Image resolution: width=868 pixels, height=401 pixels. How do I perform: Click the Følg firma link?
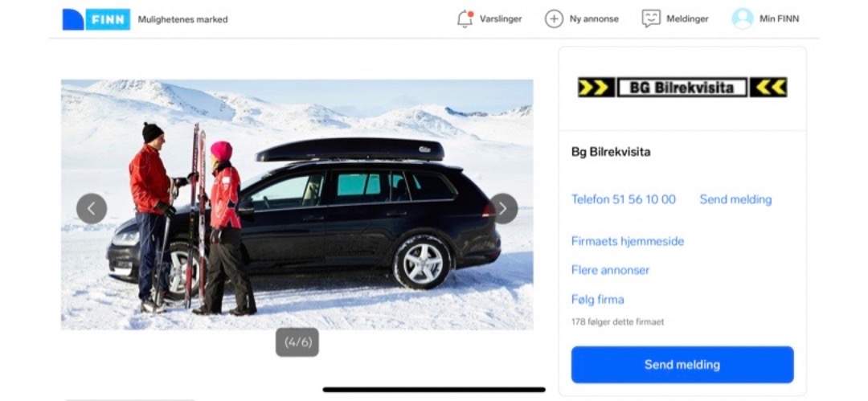tap(597, 300)
